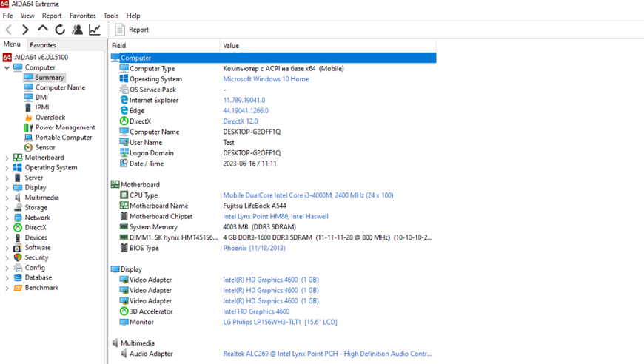
Task: Open the Tools menu
Action: (111, 16)
